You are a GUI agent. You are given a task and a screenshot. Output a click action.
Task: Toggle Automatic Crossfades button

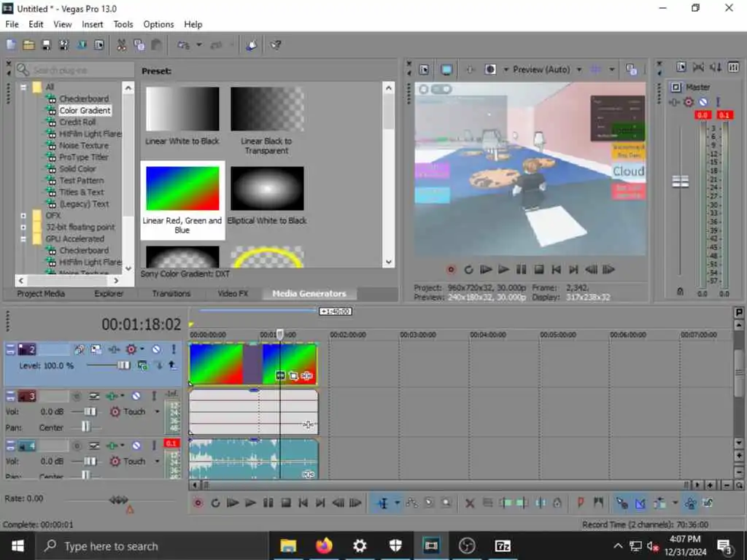pyautogui.click(x=640, y=503)
